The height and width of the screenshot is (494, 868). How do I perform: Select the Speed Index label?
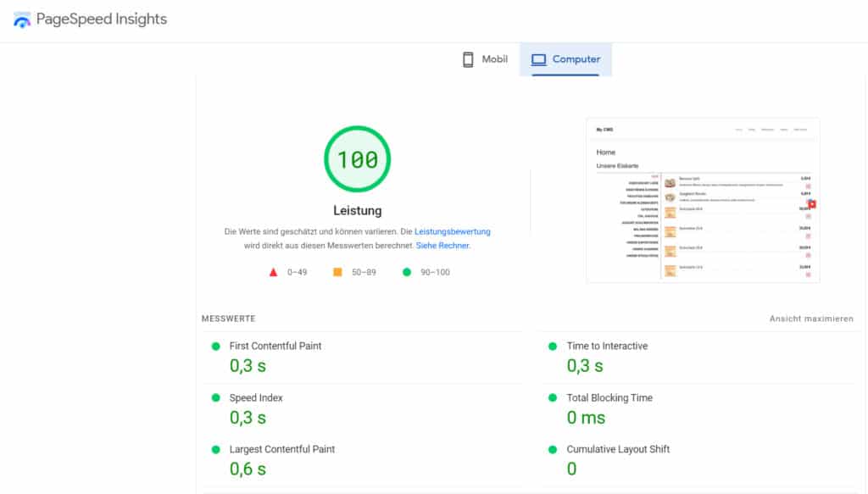coord(256,397)
